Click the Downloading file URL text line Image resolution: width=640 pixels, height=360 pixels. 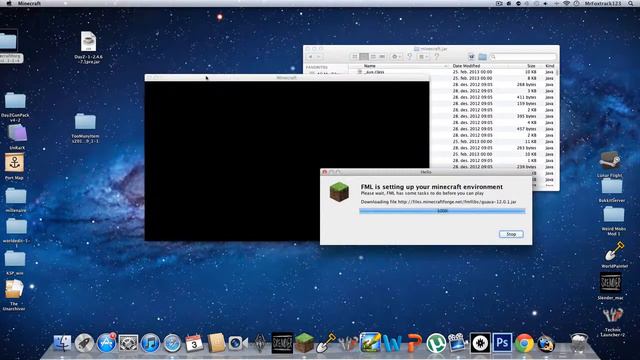(438, 202)
